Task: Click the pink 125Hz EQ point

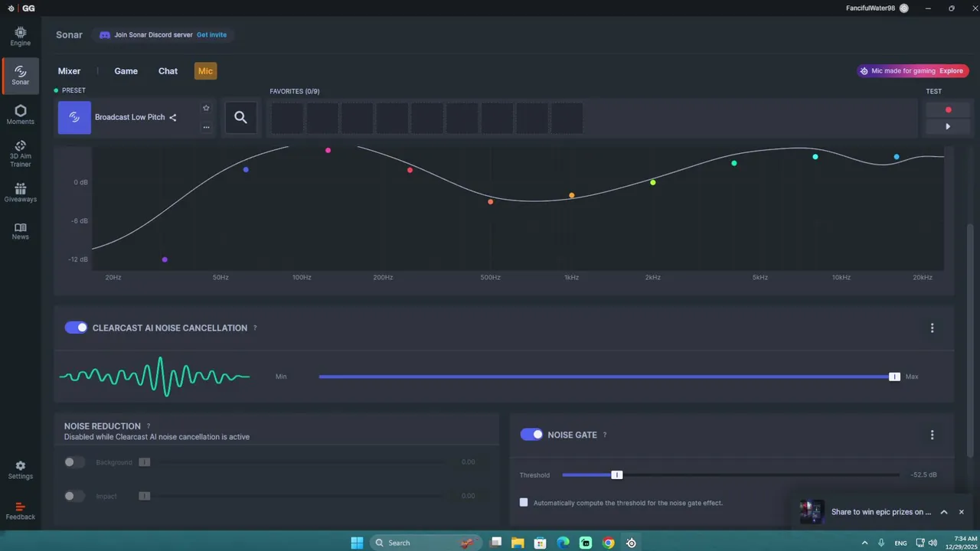Action: [x=328, y=150]
